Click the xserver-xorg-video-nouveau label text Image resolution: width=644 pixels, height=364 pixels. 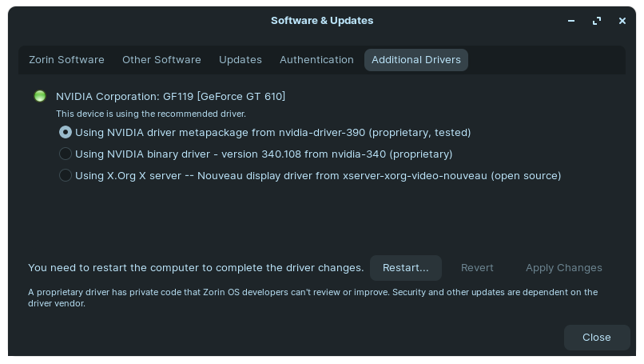318,176
